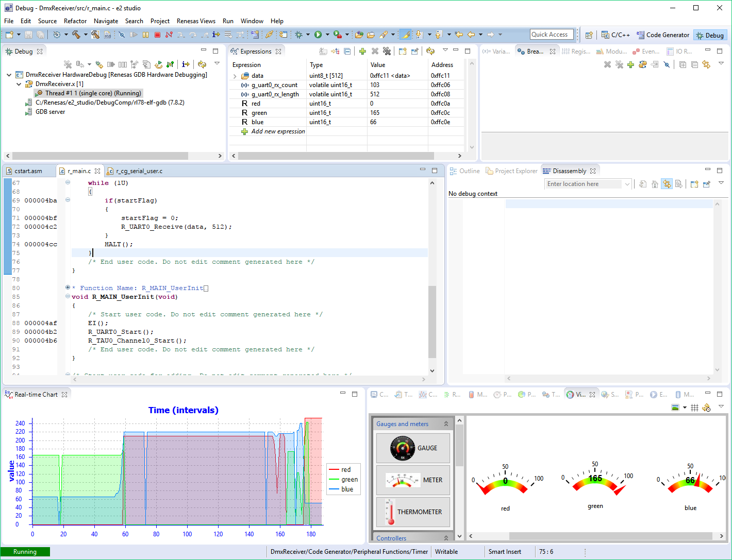Screen dimensions: 732x560
Task: Open the Enter location here dropdown
Action: [x=627, y=184]
